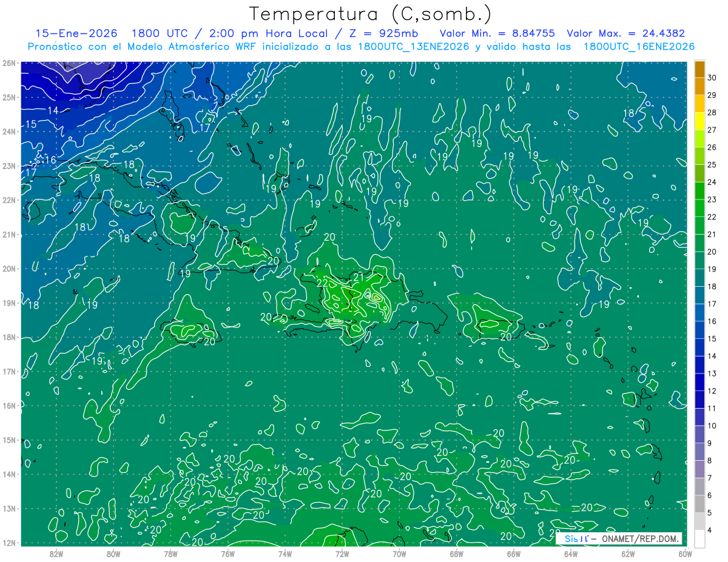Click the longitude axis label "60W"

[x=684, y=554]
